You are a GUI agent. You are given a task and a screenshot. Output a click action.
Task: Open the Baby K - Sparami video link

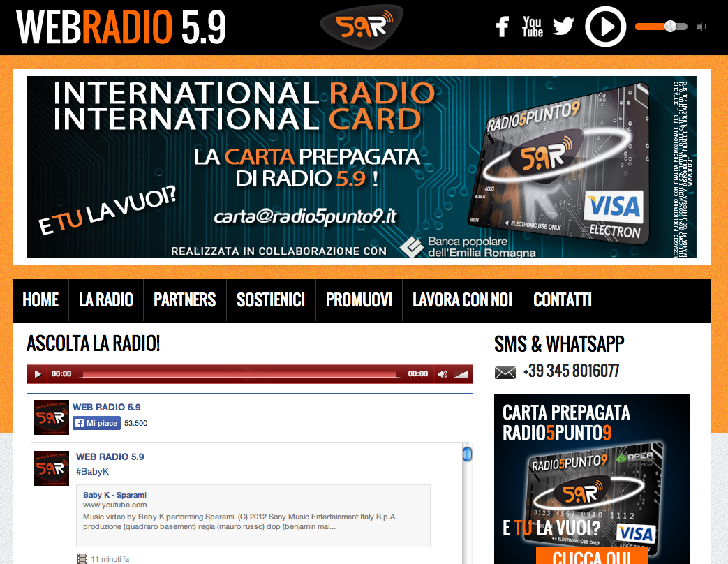114,495
